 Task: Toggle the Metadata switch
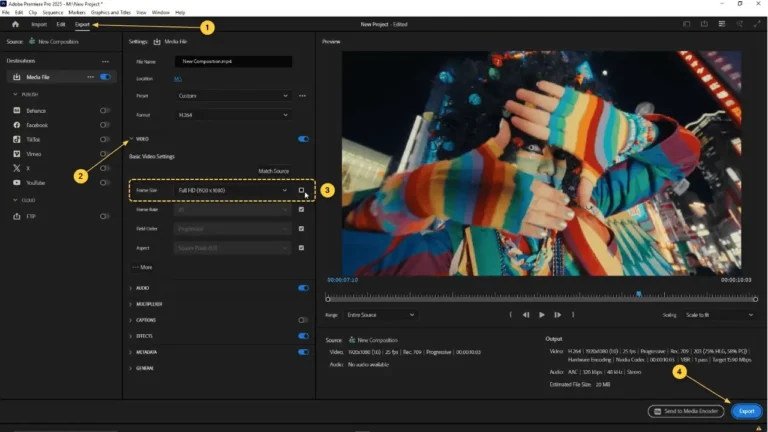(x=303, y=352)
